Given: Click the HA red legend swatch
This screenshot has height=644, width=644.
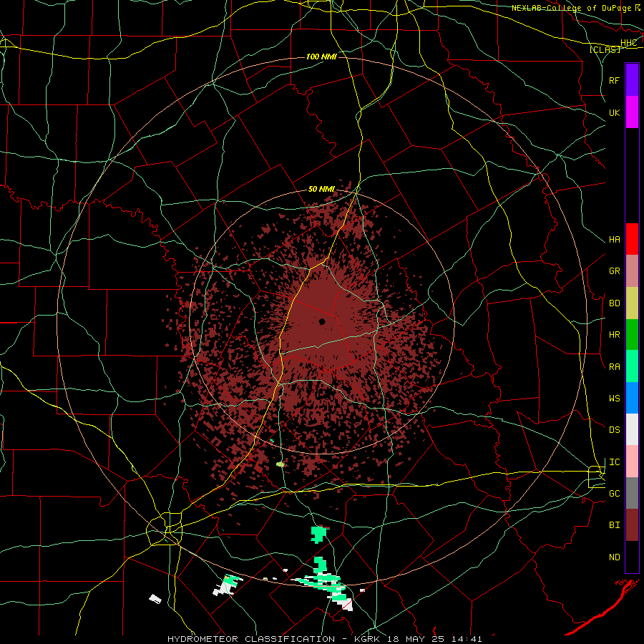Looking at the screenshot, I should tap(632, 239).
